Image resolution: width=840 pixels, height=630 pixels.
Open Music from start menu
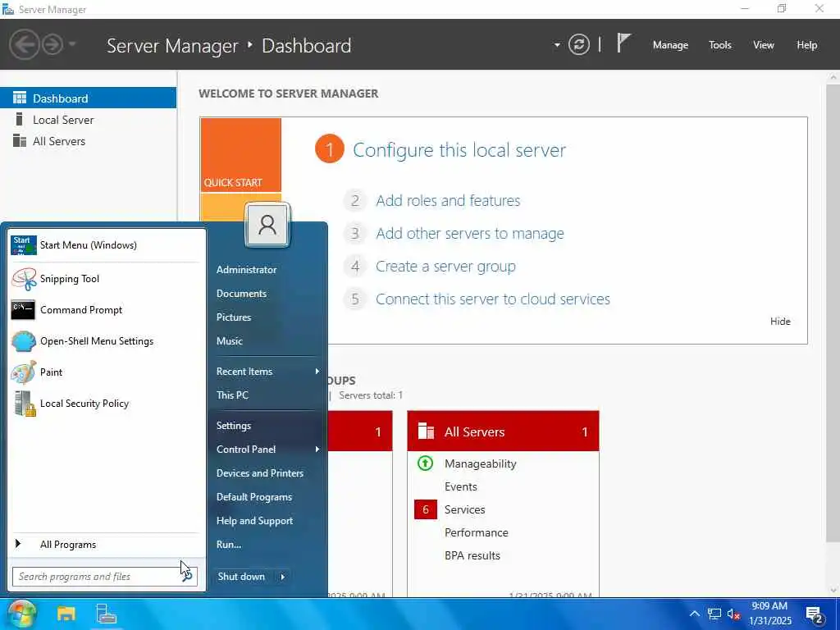tap(230, 340)
